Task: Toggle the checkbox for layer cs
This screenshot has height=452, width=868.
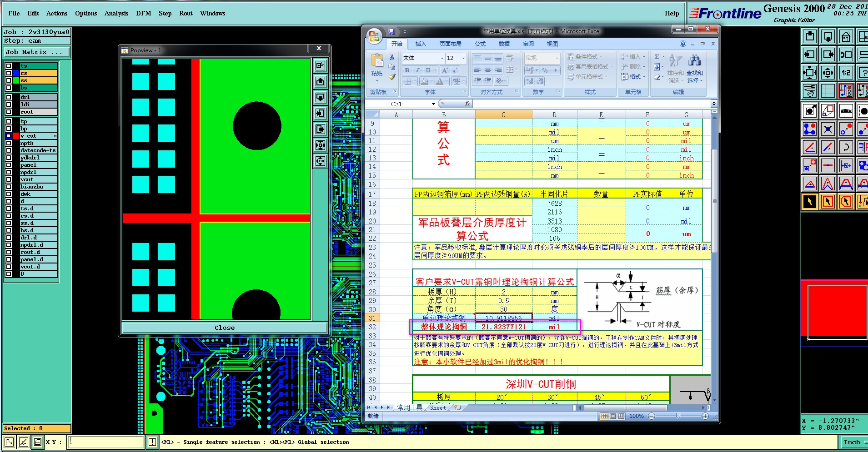Action: pos(9,73)
